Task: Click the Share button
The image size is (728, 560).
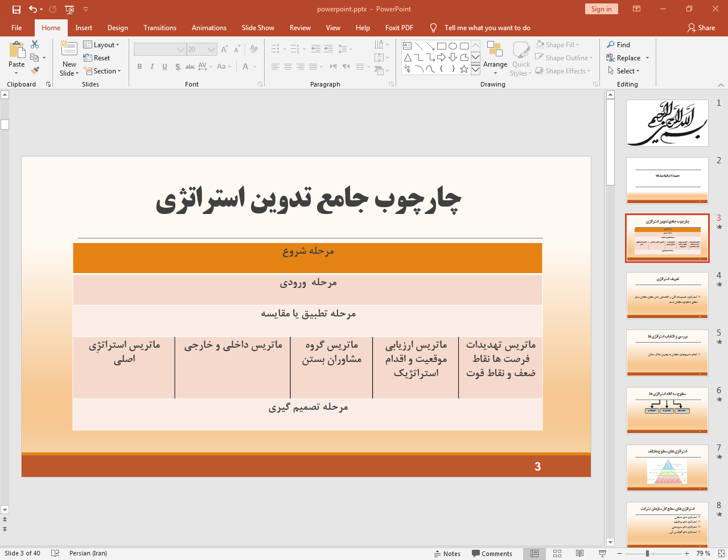Action: [x=701, y=28]
